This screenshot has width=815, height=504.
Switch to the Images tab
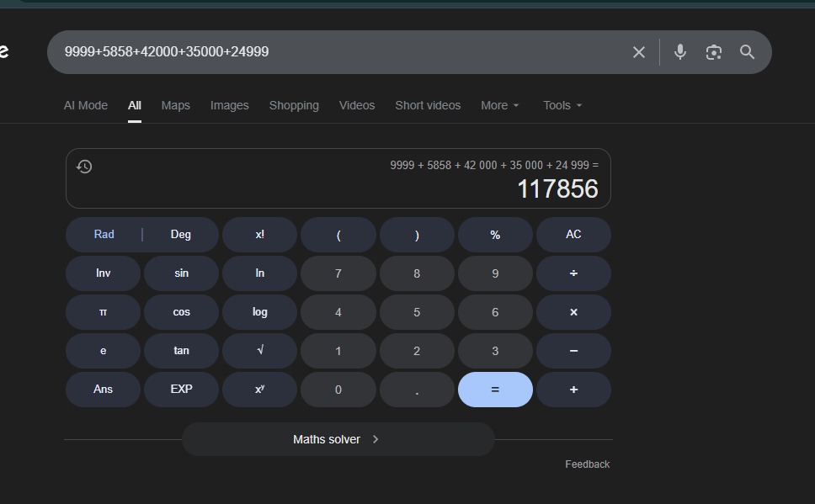[229, 105]
